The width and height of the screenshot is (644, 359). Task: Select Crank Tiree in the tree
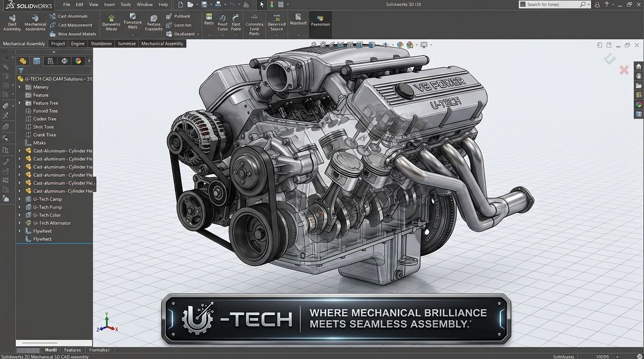click(44, 135)
